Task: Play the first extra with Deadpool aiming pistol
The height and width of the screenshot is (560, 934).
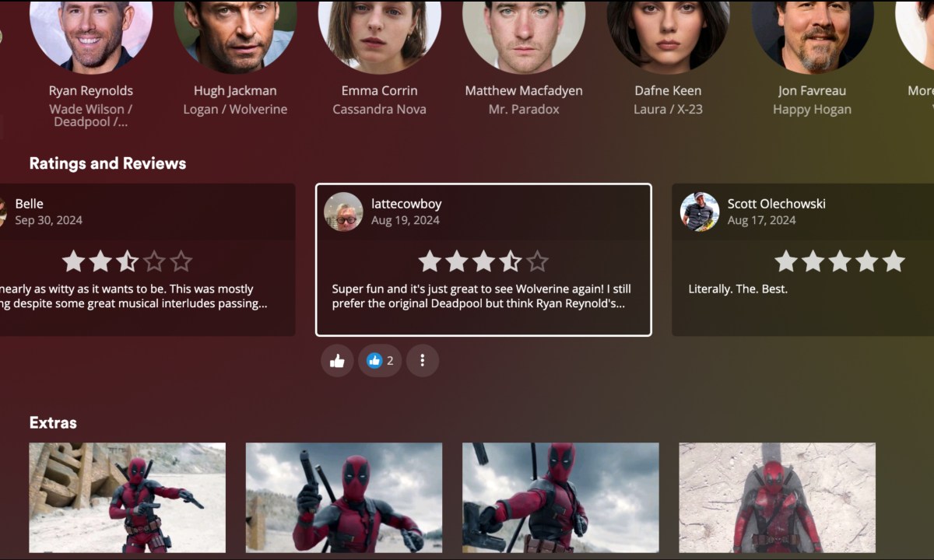Action: coord(128,498)
